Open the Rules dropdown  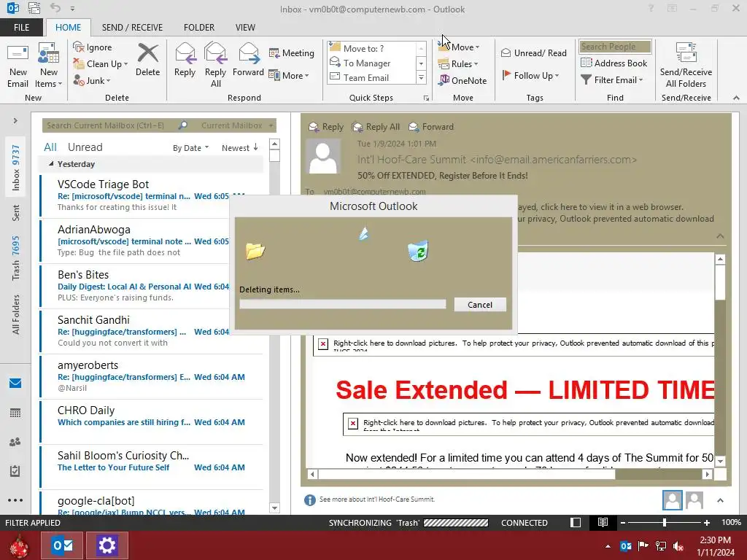(x=458, y=64)
